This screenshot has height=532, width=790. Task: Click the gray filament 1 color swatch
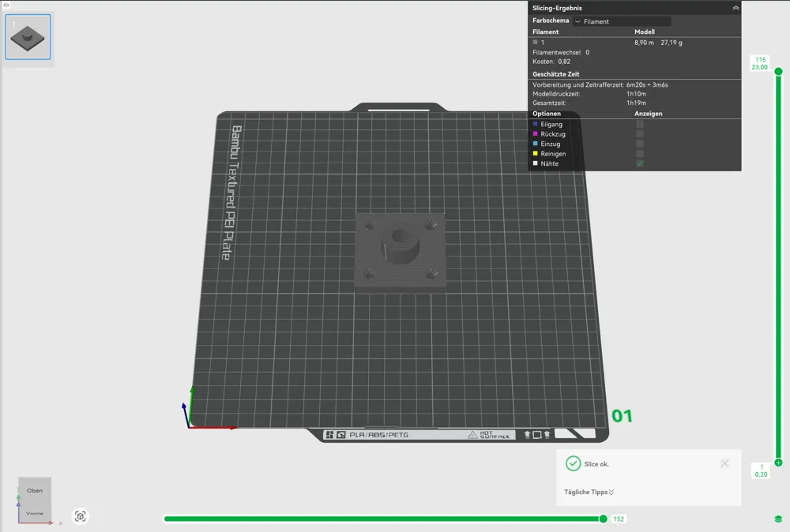coord(535,43)
